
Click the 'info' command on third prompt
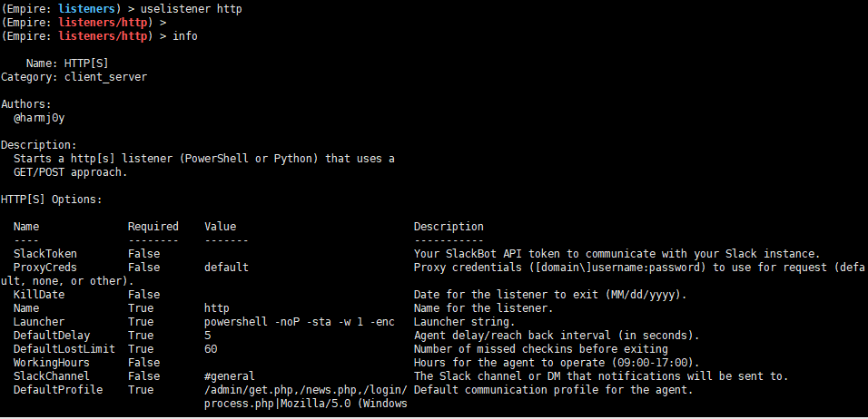185,36
